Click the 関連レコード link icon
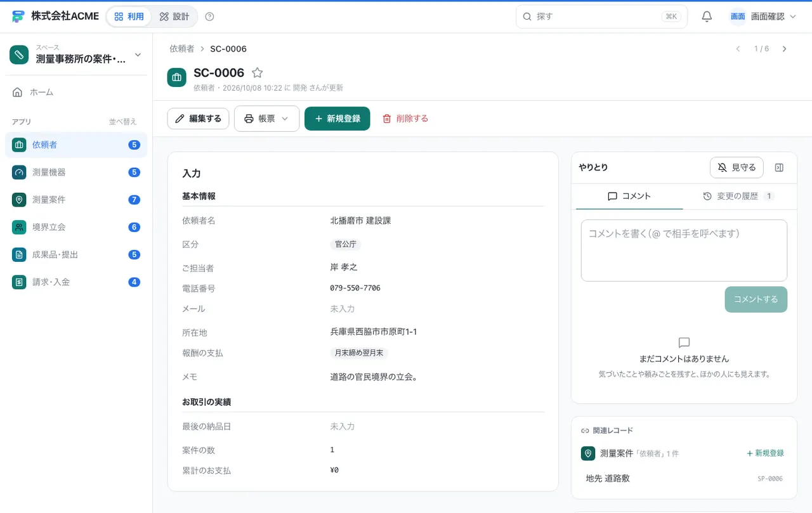The width and height of the screenshot is (812, 513). pos(585,431)
